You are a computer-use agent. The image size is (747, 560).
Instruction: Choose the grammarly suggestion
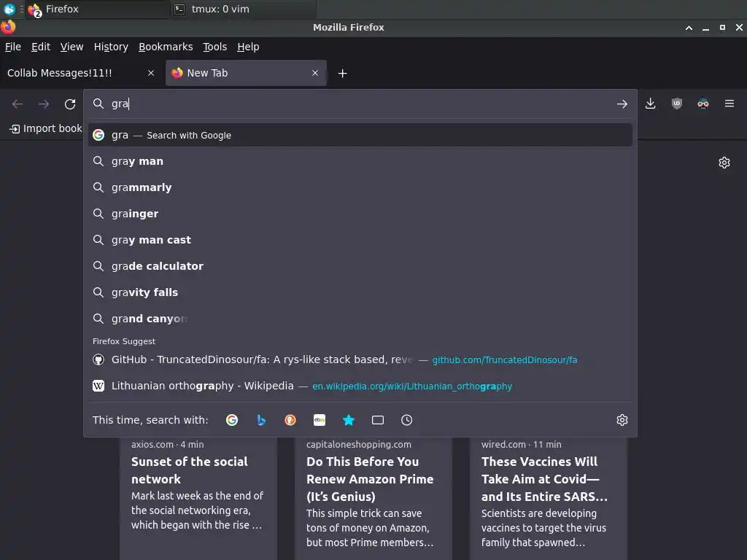coord(360,187)
